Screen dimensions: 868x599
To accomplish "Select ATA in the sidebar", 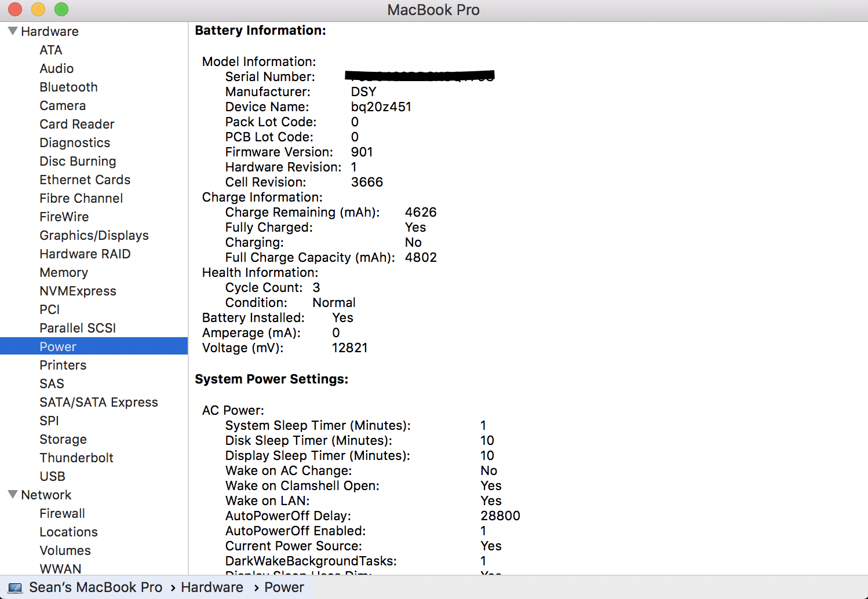I will click(x=51, y=50).
